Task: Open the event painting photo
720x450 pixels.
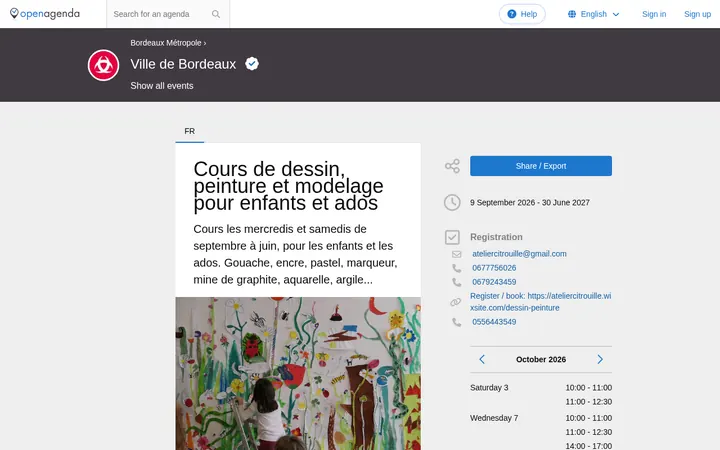Action: tap(298, 373)
